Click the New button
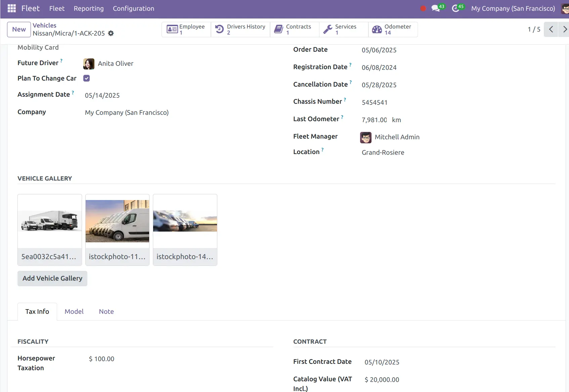Viewport: 569px width, 392px height. (19, 30)
